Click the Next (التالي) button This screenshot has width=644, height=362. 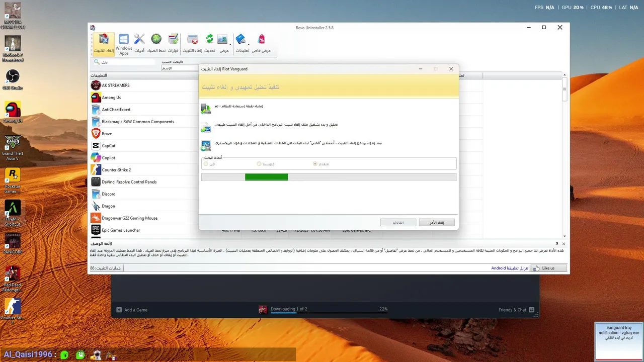click(x=398, y=222)
